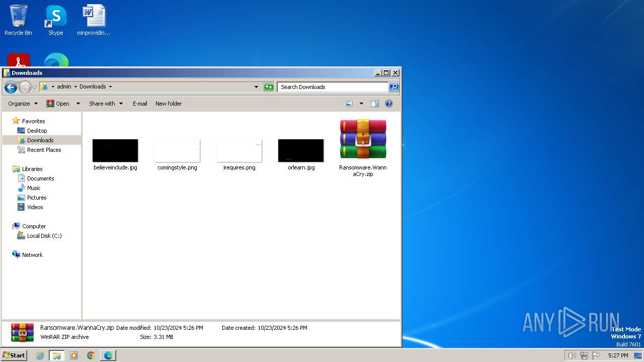Click the refresh button beside address bar

(269, 87)
